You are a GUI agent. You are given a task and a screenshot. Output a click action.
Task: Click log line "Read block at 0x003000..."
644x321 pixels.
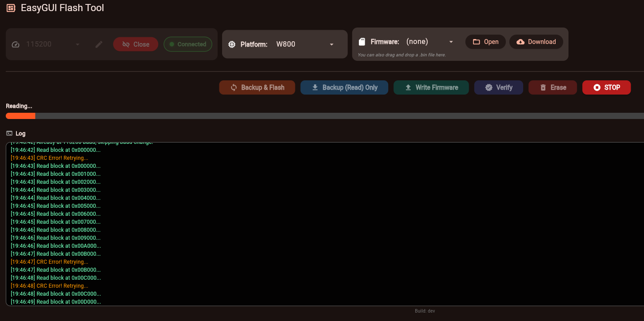pyautogui.click(x=56, y=190)
